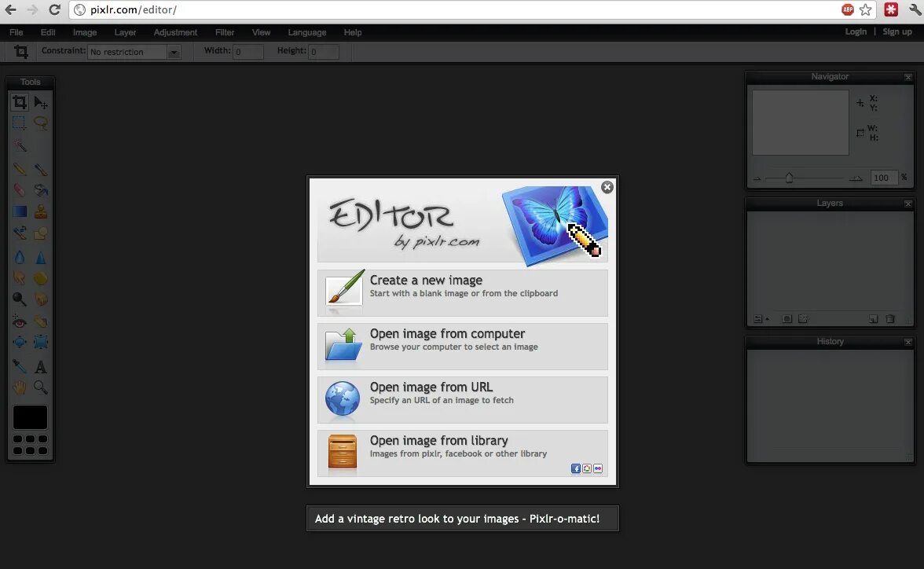The width and height of the screenshot is (924, 569).
Task: Close the Editor welcome dialog
Action: click(x=607, y=187)
